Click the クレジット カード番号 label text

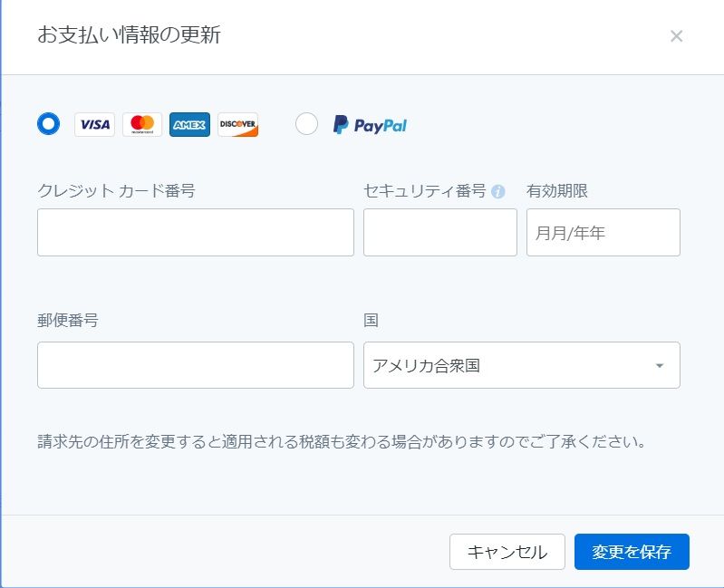pyautogui.click(x=116, y=191)
